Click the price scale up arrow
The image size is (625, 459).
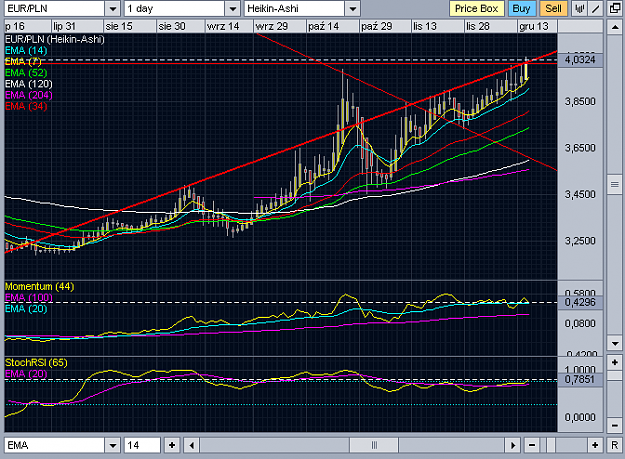tap(615, 27)
